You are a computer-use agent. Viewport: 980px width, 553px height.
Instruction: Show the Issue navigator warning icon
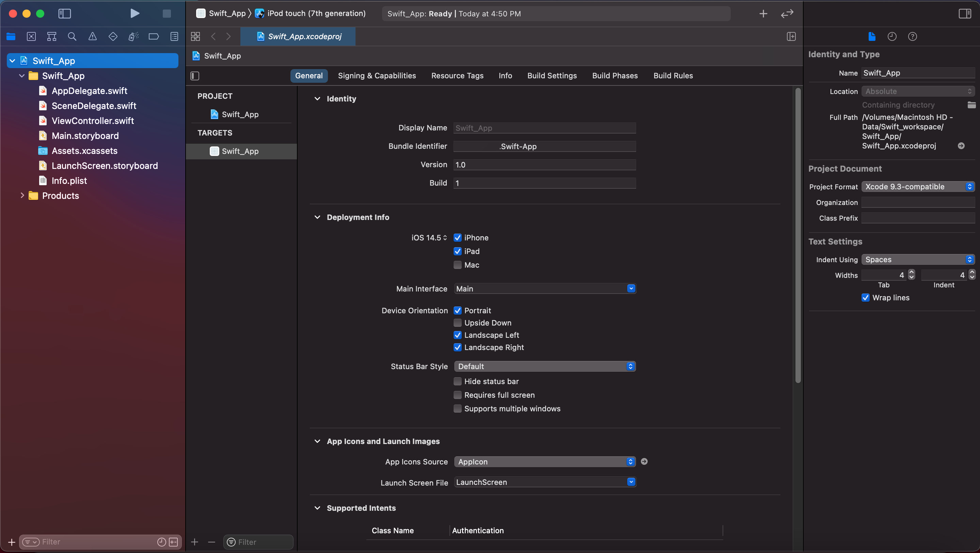click(92, 36)
